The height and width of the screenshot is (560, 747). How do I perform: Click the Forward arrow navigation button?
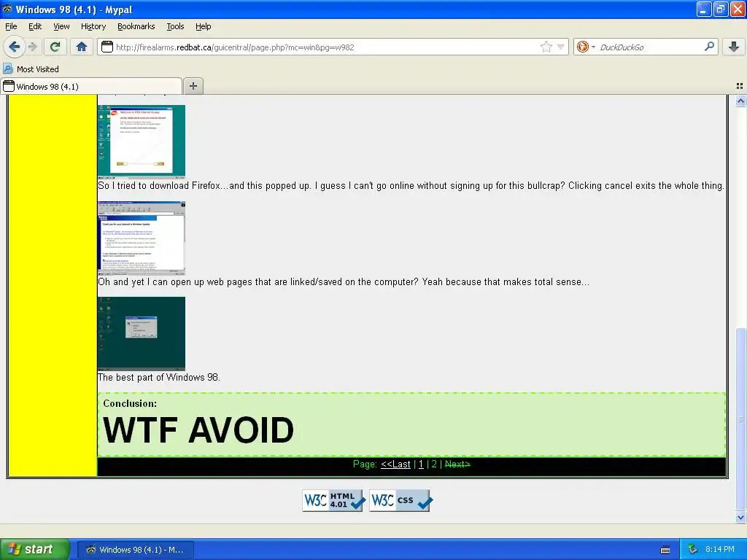pyautogui.click(x=32, y=47)
